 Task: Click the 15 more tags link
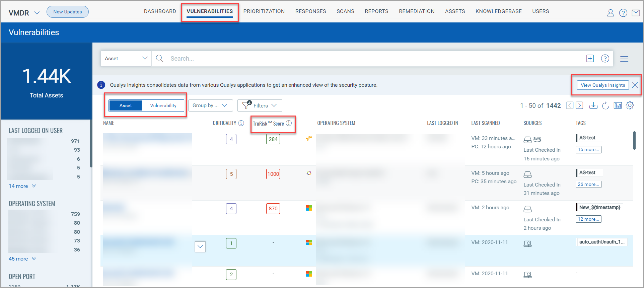[589, 150]
